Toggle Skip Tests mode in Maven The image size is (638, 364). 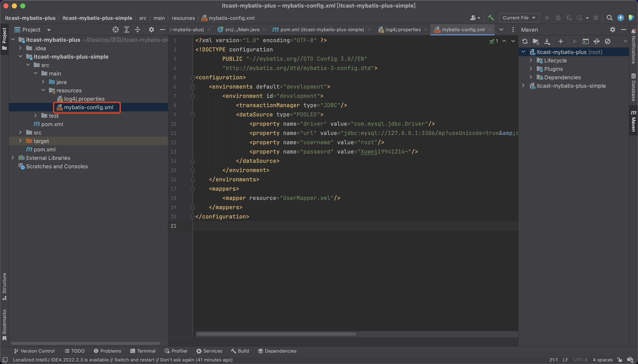[x=607, y=41]
